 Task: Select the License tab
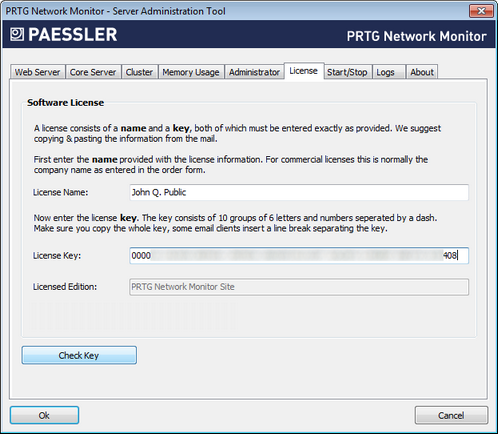[x=304, y=71]
